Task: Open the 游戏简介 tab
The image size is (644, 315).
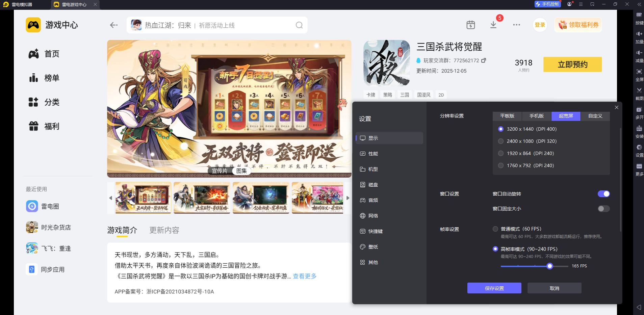Action: click(122, 230)
